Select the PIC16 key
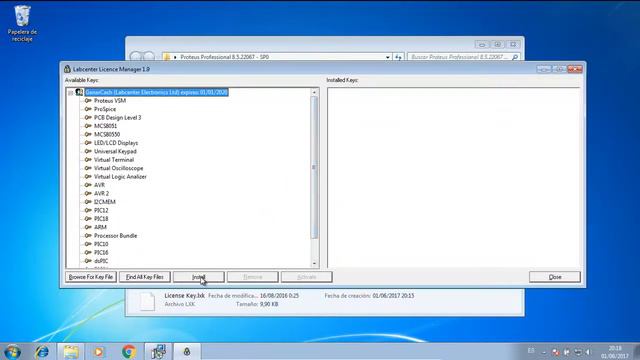Viewport: 640px width, 360px height. tap(101, 253)
